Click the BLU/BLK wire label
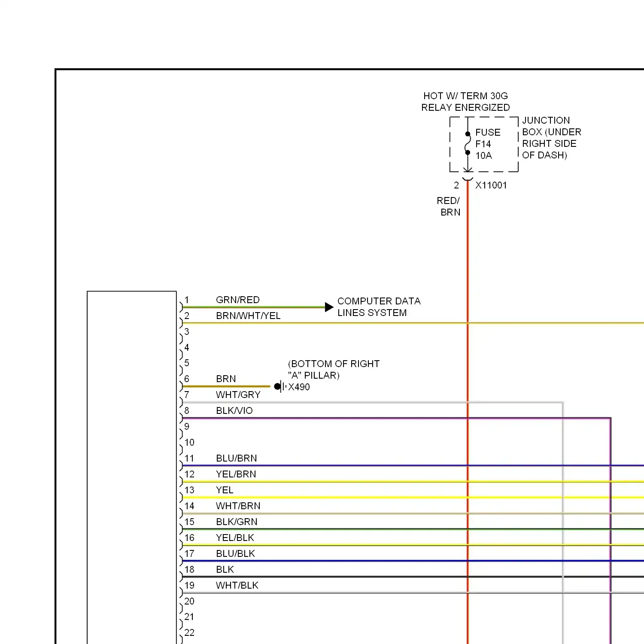The height and width of the screenshot is (644, 644). pyautogui.click(x=235, y=553)
